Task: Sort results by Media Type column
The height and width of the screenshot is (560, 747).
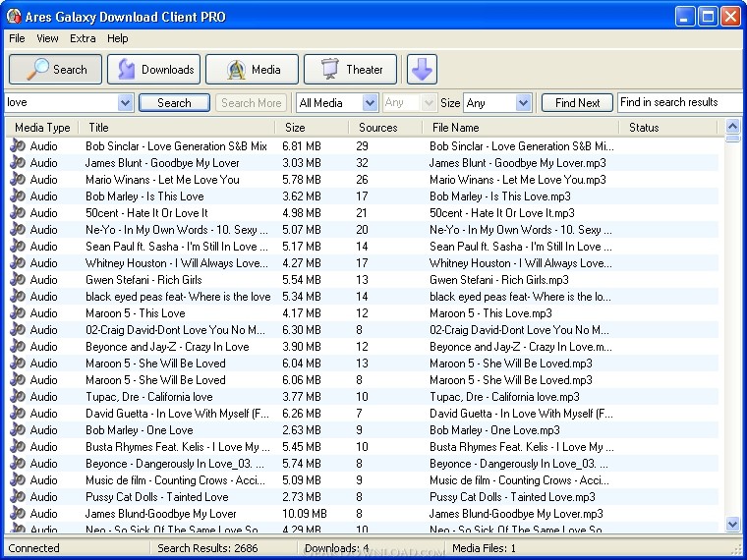Action: (x=42, y=127)
